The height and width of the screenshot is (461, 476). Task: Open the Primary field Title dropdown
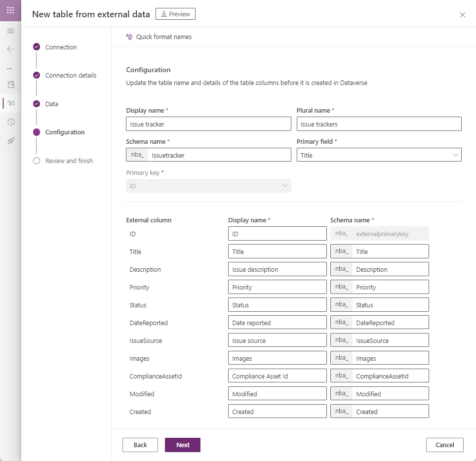pyautogui.click(x=379, y=155)
